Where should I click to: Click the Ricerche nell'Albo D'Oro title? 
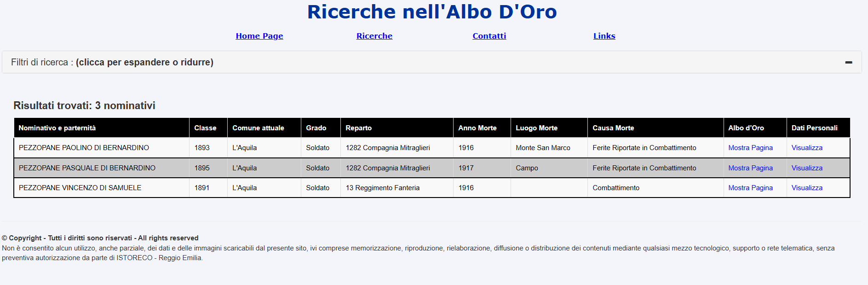[x=432, y=12]
